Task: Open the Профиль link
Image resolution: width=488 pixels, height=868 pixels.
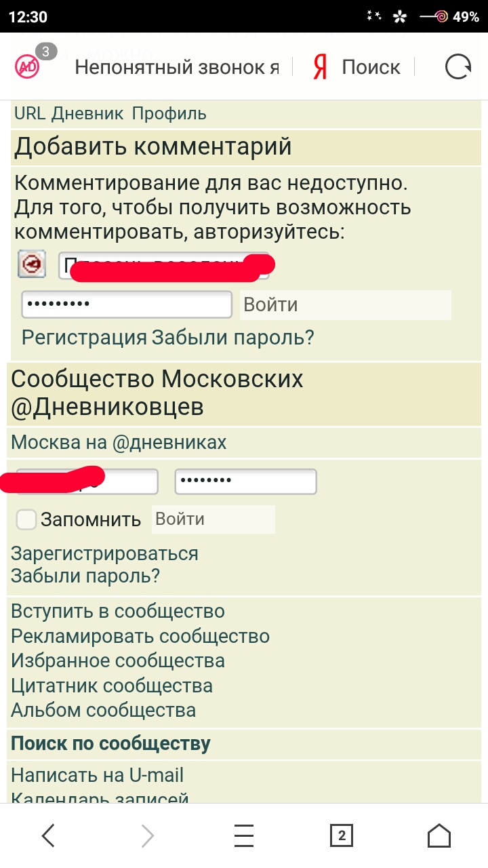Action: pos(169,113)
